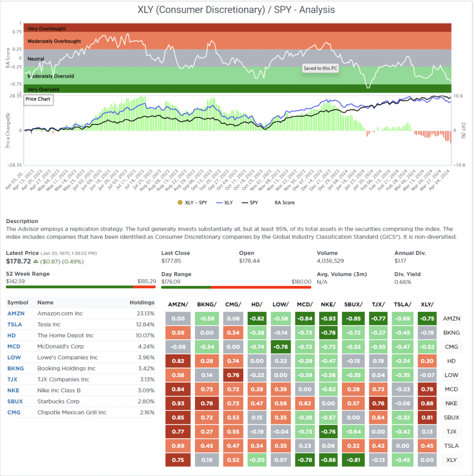Open the SBUX symbol link
This screenshot has width=474, height=476.
pos(15,401)
